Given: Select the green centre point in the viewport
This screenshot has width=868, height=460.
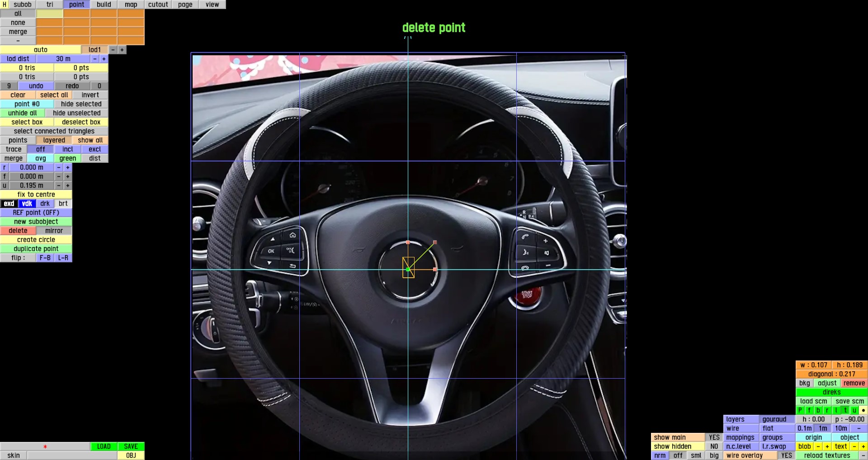Looking at the screenshot, I should (x=408, y=270).
